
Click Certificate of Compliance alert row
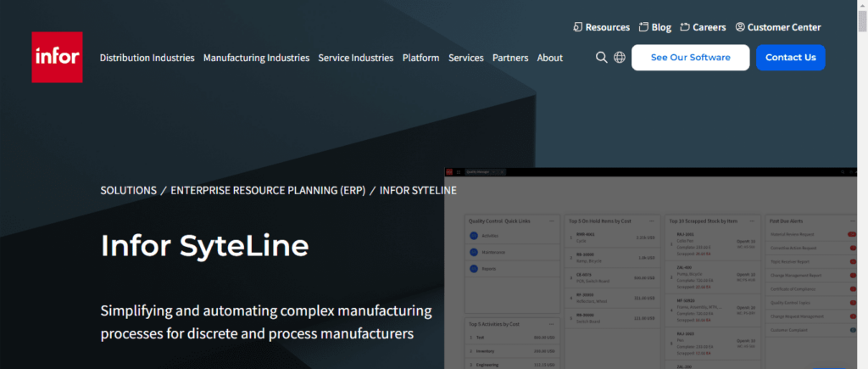813,289
